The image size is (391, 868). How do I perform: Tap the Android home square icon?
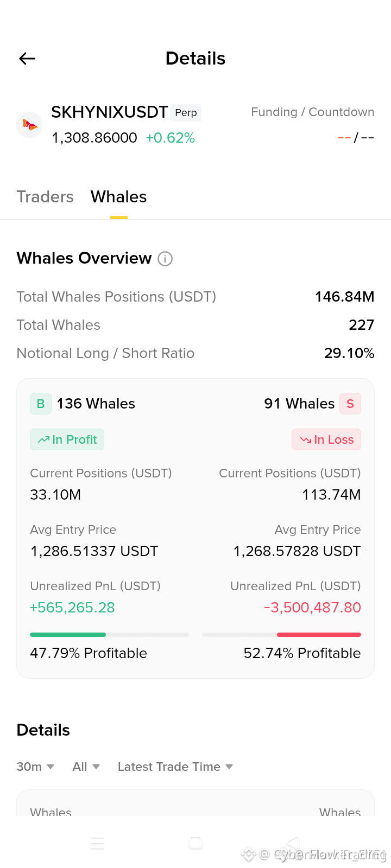click(195, 843)
